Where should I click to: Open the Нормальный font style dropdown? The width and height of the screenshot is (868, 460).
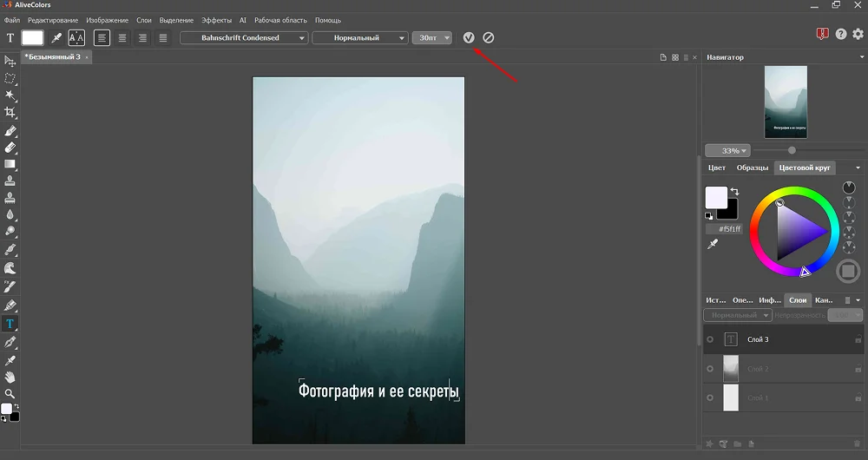pos(360,37)
